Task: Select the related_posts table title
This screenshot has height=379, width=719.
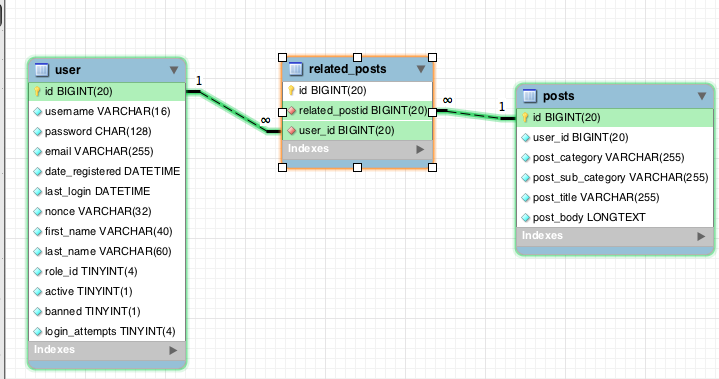Action: (x=348, y=69)
